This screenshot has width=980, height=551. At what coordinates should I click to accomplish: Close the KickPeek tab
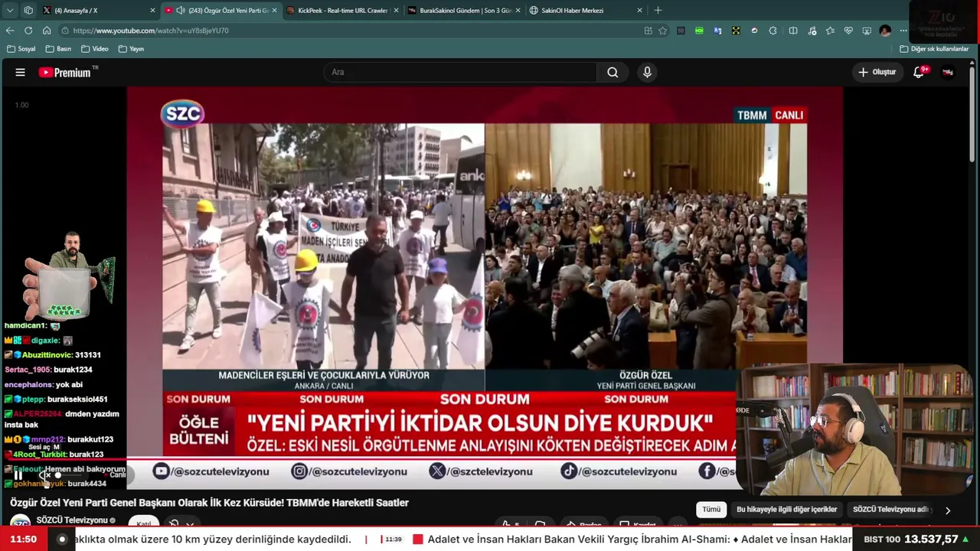pos(396,11)
